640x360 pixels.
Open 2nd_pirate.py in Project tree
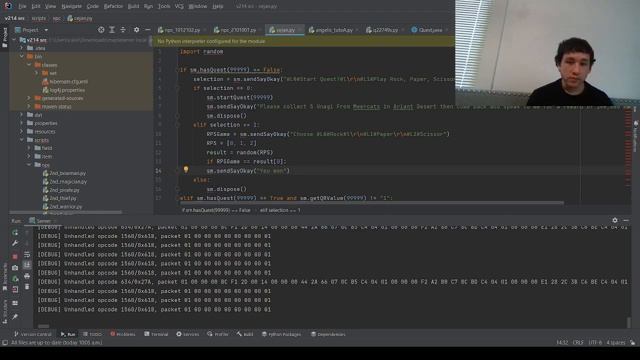point(61,190)
